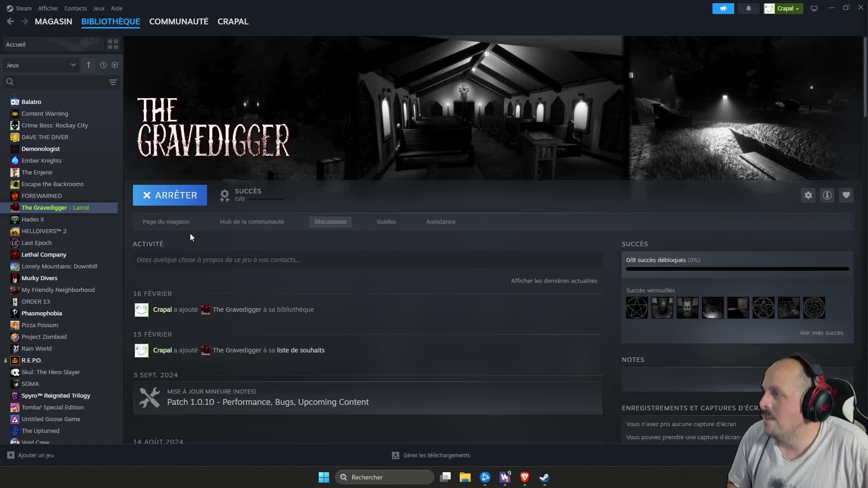The height and width of the screenshot is (488, 868).
Task: Click Crapal avatar in 16 février entry
Action: coord(142,310)
